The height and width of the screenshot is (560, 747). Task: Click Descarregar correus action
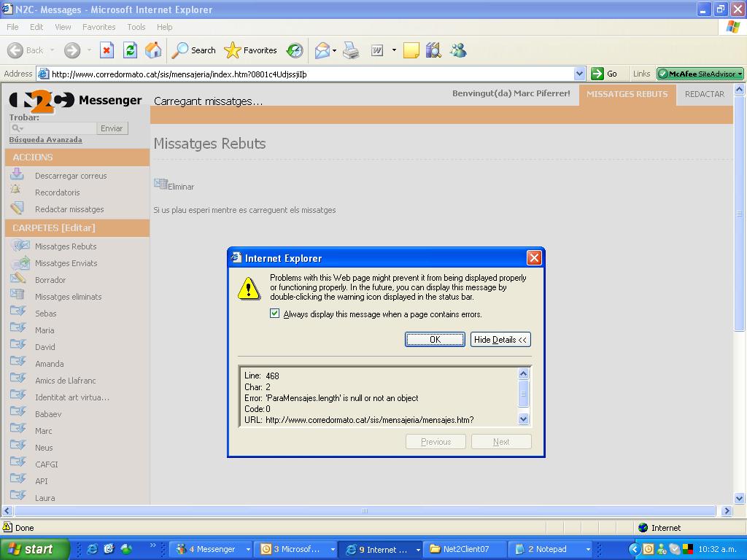(71, 176)
